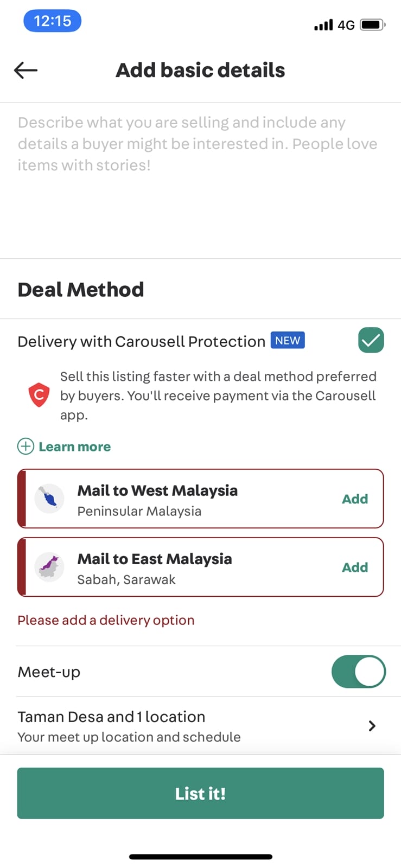This screenshot has height=868, width=401.
Task: Tap the home indicator bar
Action: 200,857
